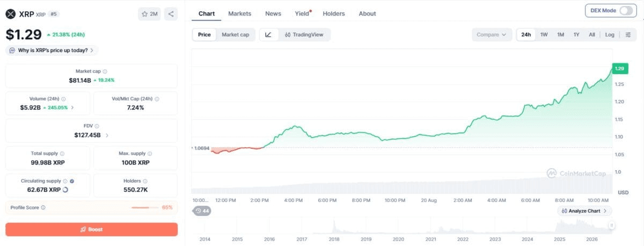Click pause handle on timeline range bar
Image resolution: width=644 pixels, height=246 pixels.
click(x=611, y=226)
